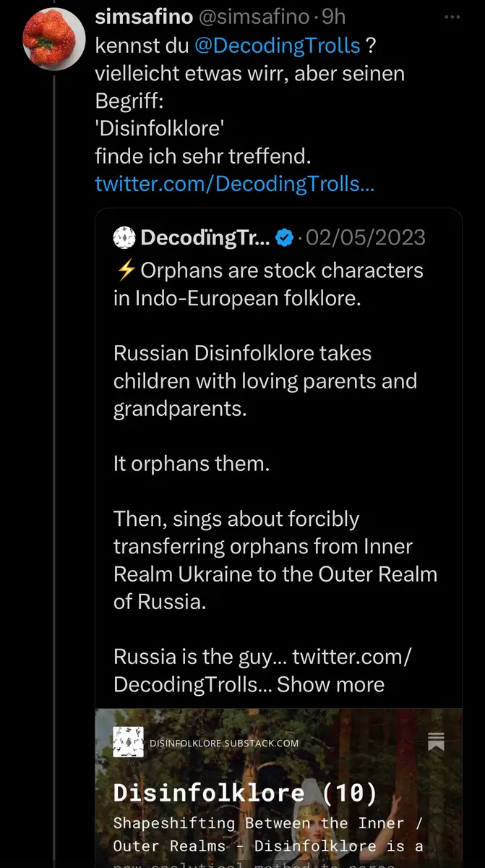
Task: Tap the lightning bolt emoji
Action: pyautogui.click(x=125, y=271)
